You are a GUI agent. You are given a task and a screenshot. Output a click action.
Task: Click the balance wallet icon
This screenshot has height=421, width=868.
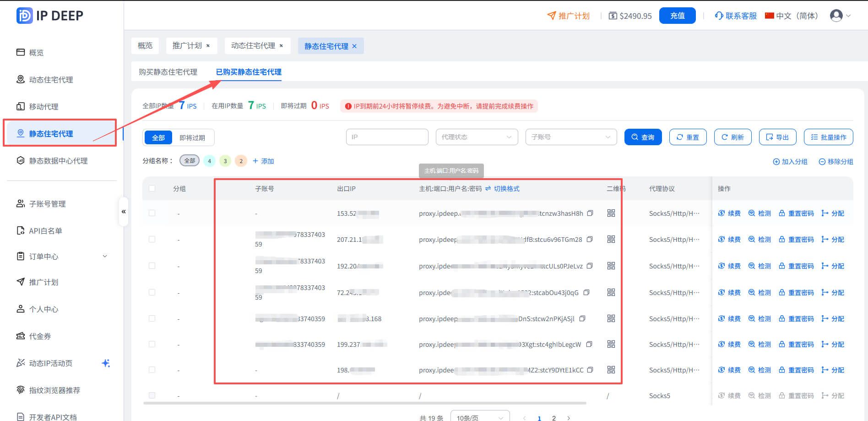613,16
